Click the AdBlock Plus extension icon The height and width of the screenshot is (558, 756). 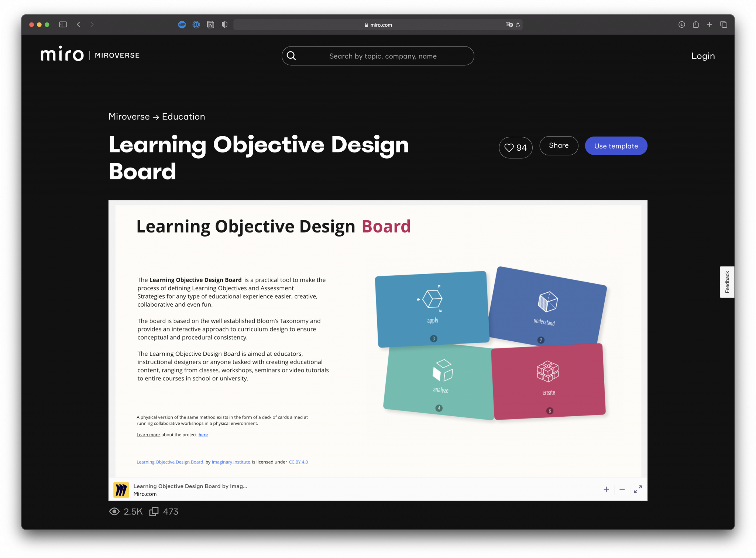coord(182,25)
